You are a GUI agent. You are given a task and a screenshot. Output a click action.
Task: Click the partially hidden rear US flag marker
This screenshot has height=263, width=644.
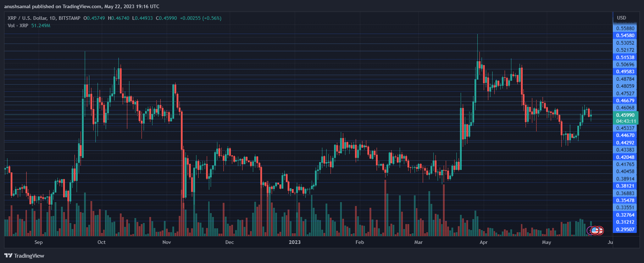(x=600, y=230)
